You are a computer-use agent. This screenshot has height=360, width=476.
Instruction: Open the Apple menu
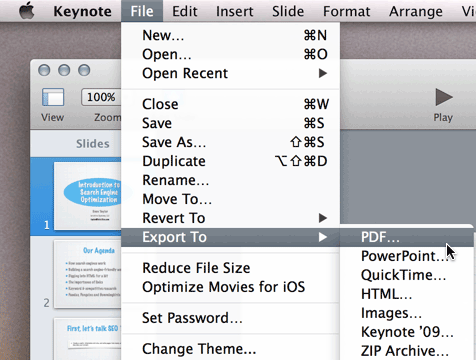click(x=27, y=11)
